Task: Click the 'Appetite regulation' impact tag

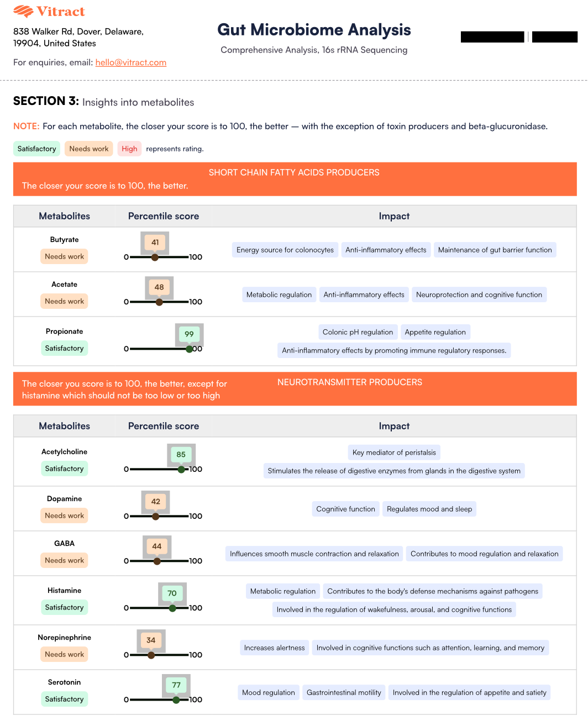Action: 435,332
